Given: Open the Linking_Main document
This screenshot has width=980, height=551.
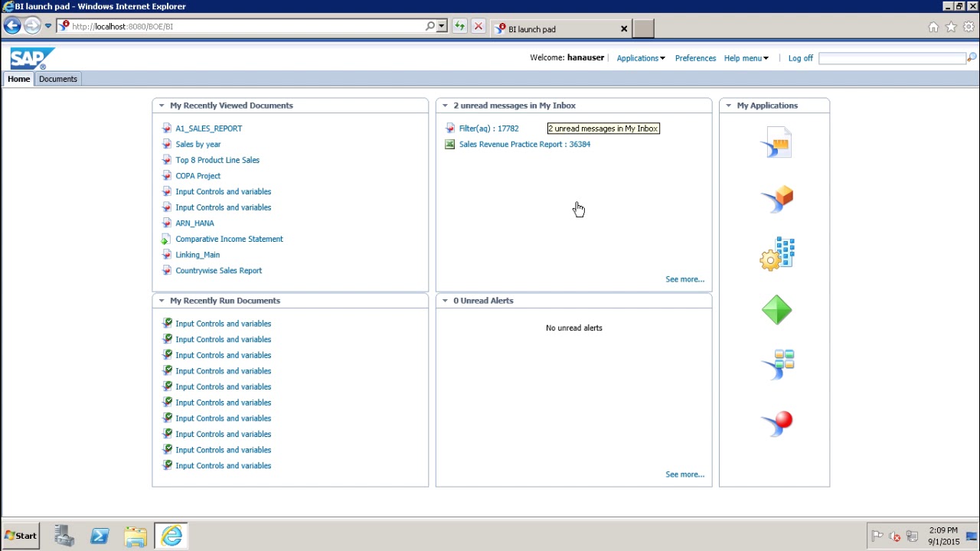Looking at the screenshot, I should (x=198, y=255).
